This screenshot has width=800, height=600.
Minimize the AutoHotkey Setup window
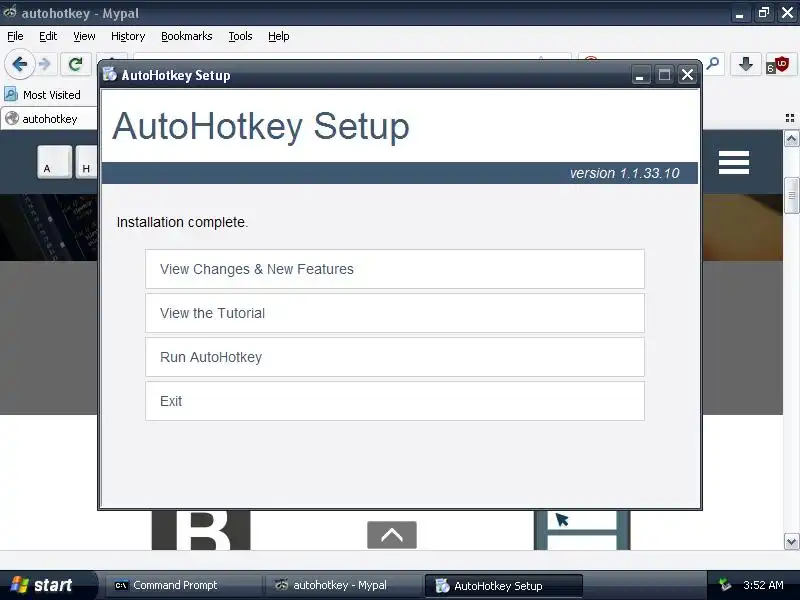[x=640, y=75]
